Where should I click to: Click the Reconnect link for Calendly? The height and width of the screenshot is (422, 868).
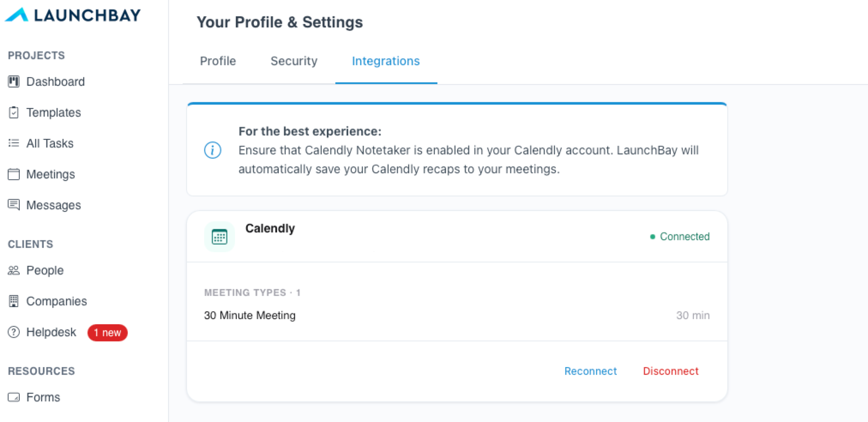(x=591, y=371)
